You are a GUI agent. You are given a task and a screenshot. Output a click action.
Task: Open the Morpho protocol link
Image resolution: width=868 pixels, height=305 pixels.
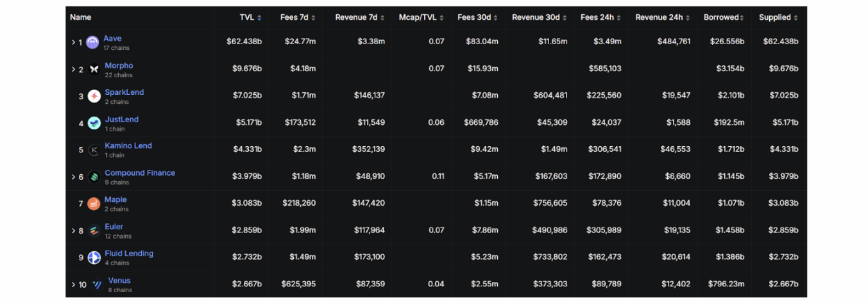tap(119, 65)
